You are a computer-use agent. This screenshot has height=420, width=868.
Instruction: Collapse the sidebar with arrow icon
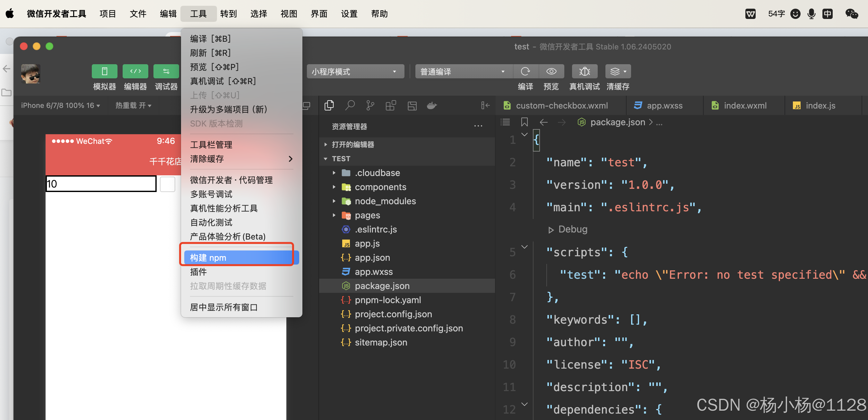(485, 106)
